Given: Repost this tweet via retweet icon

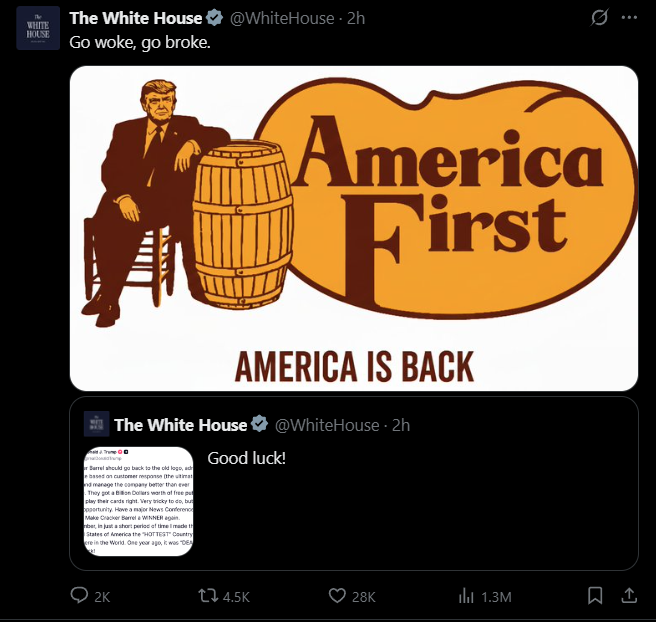Looking at the screenshot, I should [208, 596].
